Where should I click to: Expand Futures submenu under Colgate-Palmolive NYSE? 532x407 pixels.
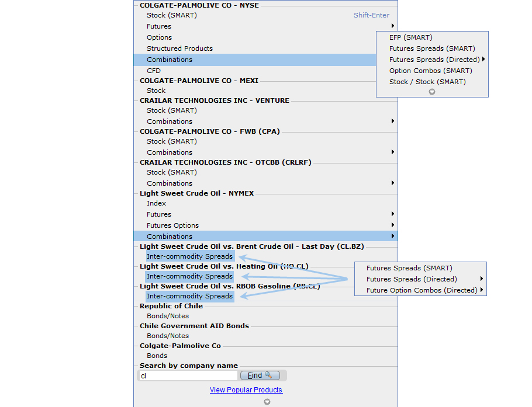point(392,26)
